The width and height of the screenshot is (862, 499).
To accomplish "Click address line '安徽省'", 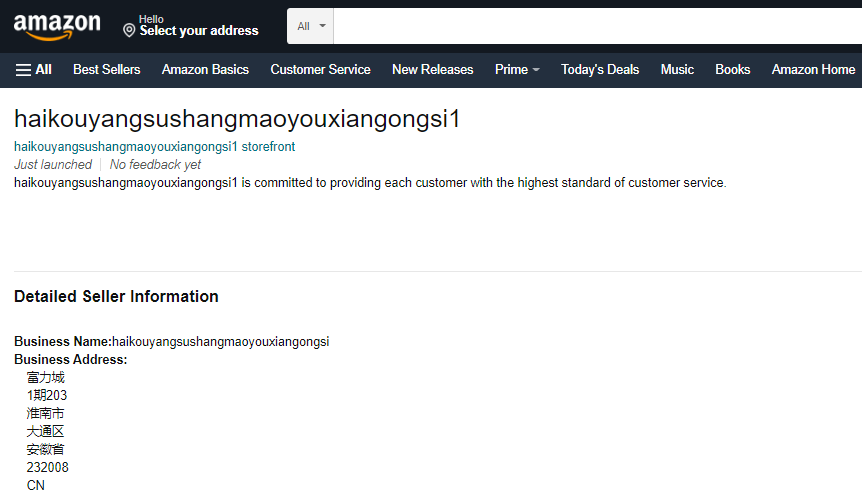I will click(45, 450).
